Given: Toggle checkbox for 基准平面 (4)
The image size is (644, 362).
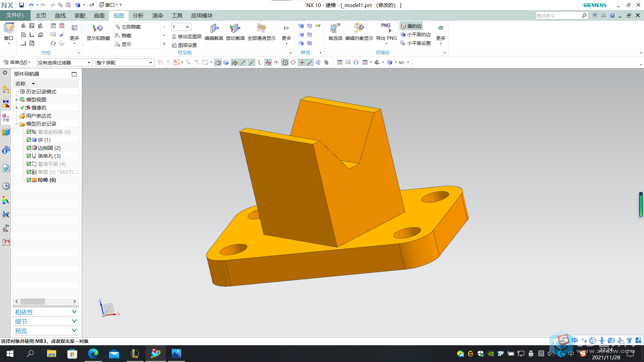Looking at the screenshot, I should pyautogui.click(x=29, y=164).
